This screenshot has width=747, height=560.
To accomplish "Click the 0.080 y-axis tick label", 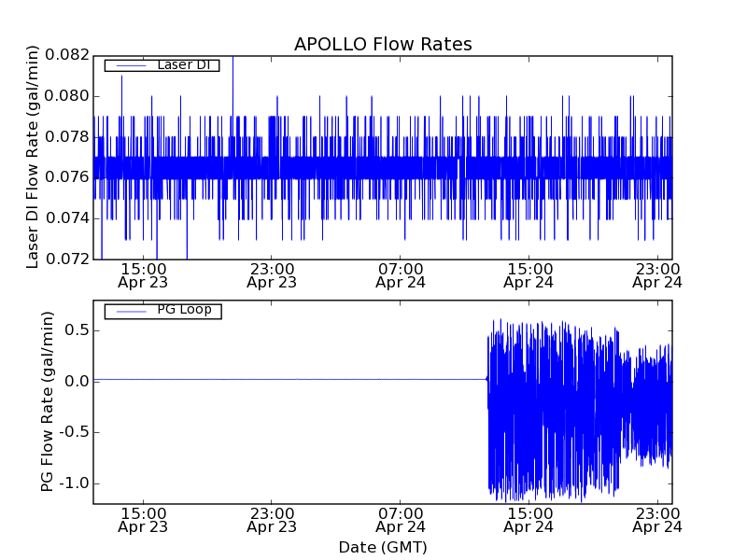I will point(67,96).
